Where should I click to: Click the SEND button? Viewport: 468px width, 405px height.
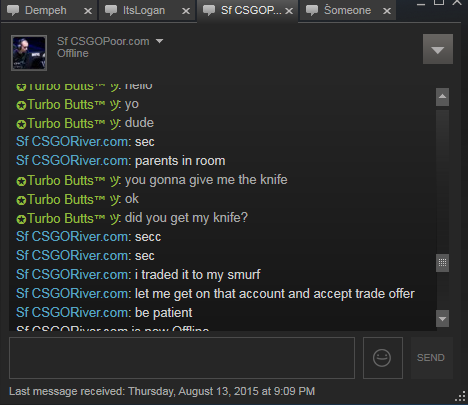[x=431, y=358]
